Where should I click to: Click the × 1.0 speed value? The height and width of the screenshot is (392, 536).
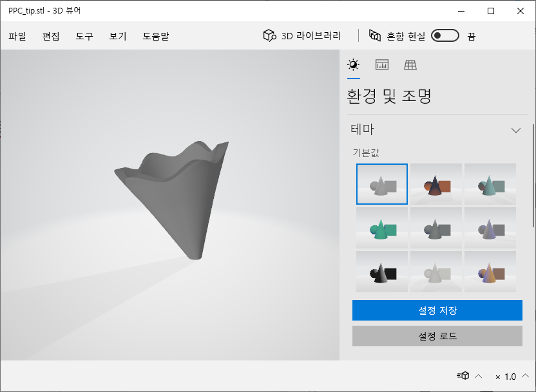click(506, 377)
